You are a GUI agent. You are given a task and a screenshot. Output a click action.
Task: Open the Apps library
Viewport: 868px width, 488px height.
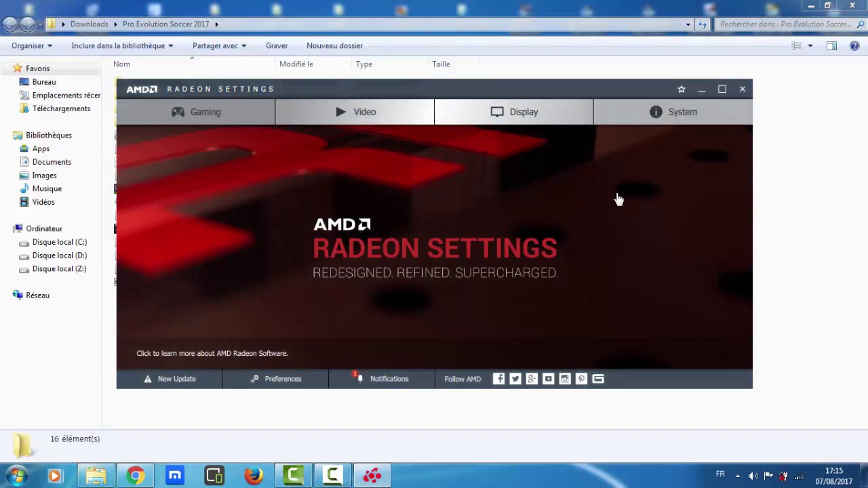[x=41, y=148]
